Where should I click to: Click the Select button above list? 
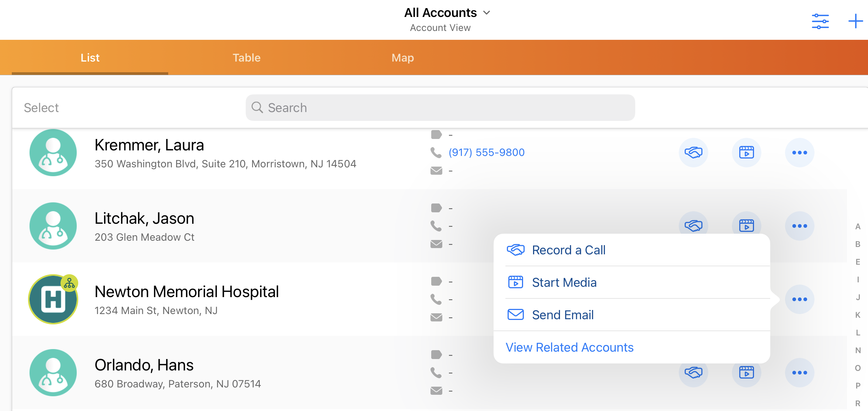click(41, 108)
